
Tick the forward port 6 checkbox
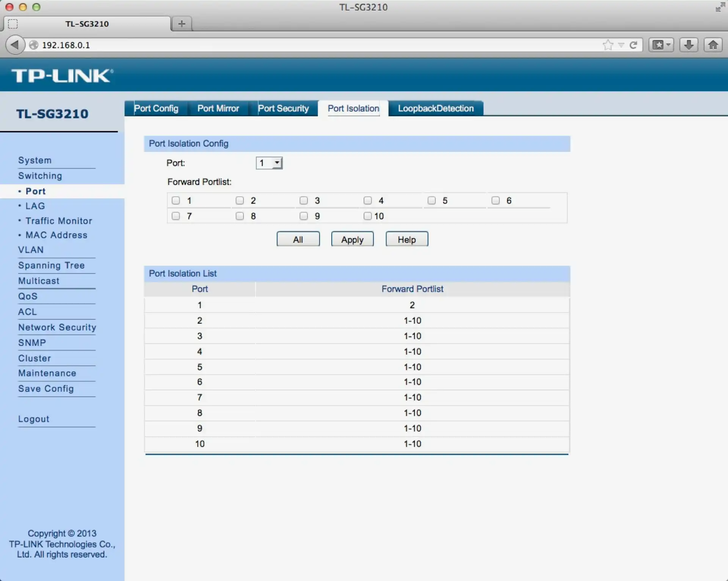(496, 200)
